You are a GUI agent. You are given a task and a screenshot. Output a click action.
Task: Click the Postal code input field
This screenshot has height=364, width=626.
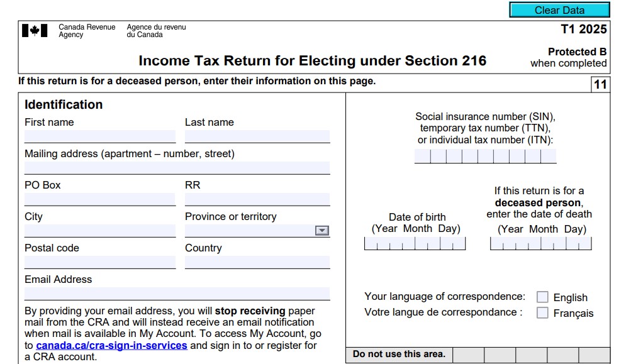pos(99,262)
